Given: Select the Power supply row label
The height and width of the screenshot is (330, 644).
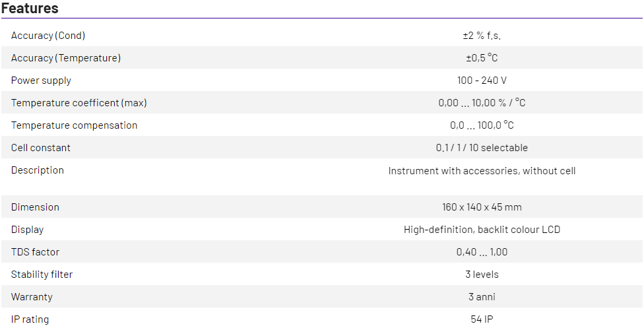Looking at the screenshot, I should 41,81.
